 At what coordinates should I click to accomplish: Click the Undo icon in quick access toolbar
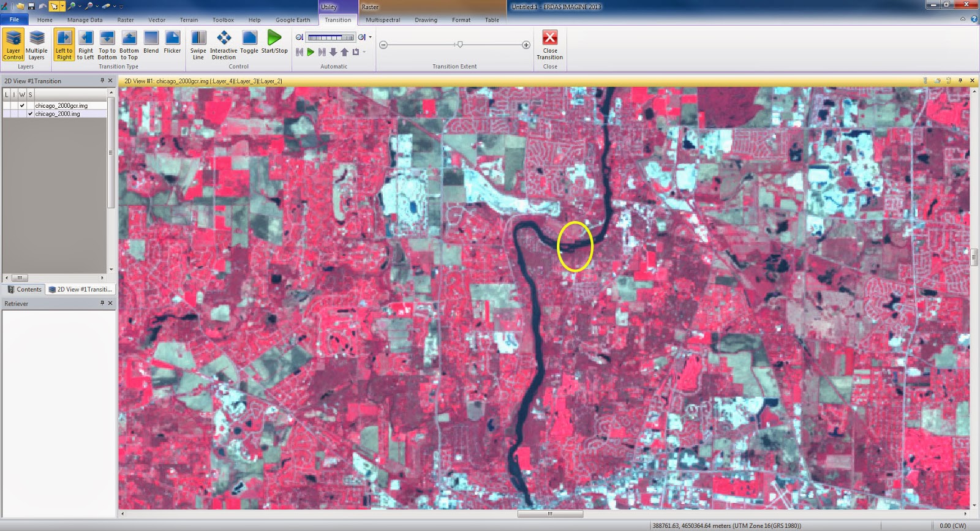(x=43, y=6)
